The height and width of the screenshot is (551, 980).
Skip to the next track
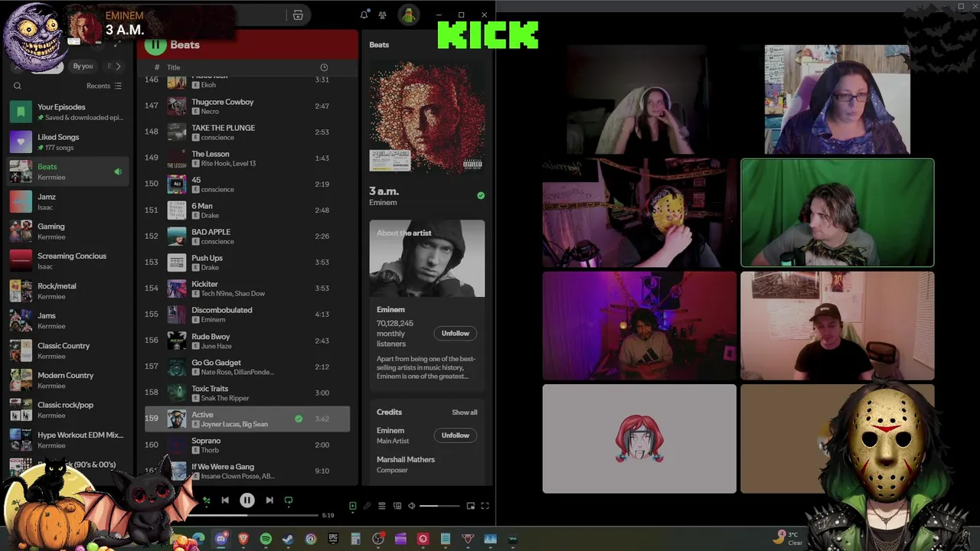pyautogui.click(x=269, y=500)
